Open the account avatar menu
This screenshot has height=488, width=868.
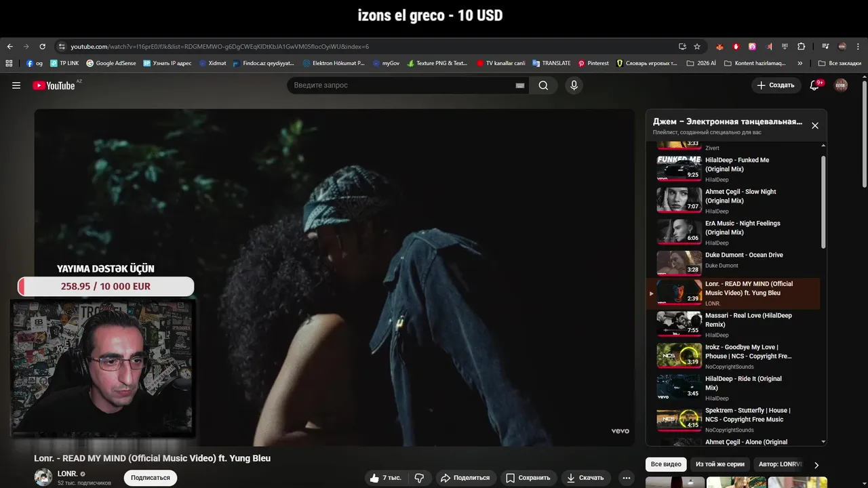841,85
